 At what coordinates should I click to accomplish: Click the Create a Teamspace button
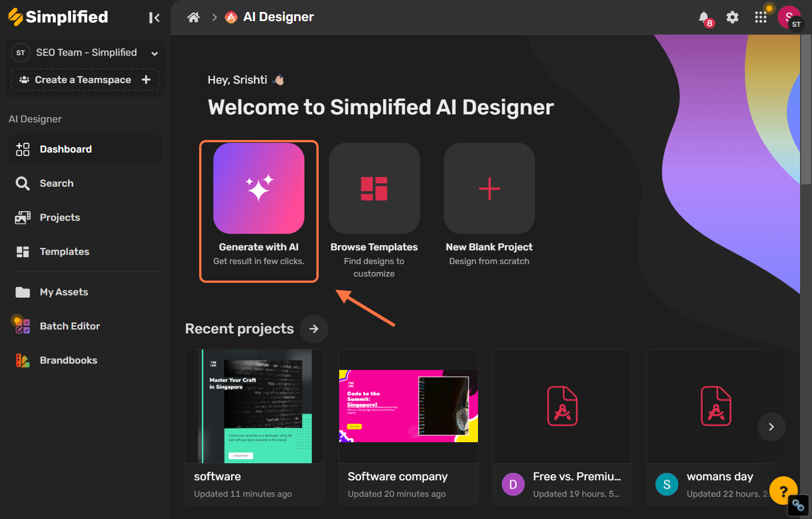[x=85, y=80]
